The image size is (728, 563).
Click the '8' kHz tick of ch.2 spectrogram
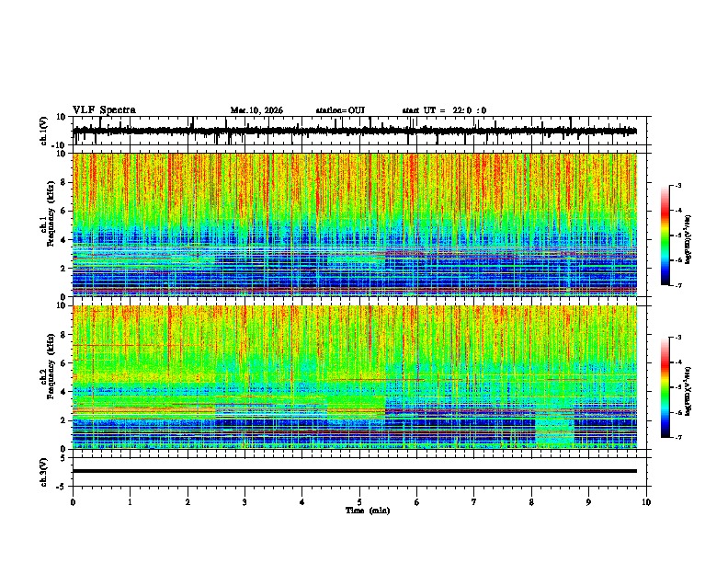click(64, 335)
